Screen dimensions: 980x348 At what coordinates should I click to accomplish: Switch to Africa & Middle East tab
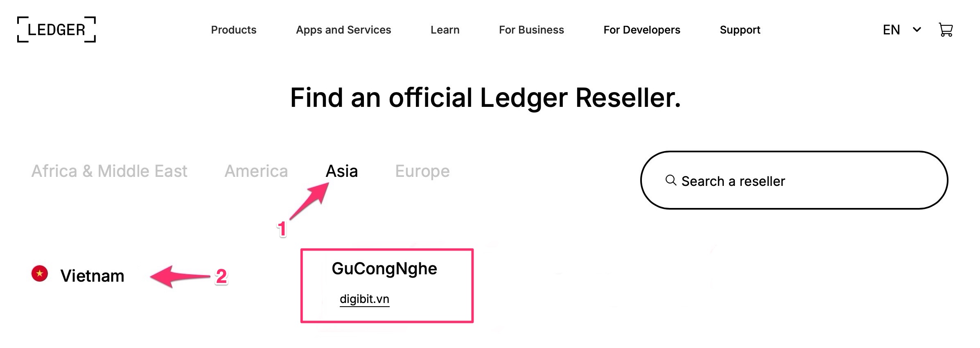(109, 171)
